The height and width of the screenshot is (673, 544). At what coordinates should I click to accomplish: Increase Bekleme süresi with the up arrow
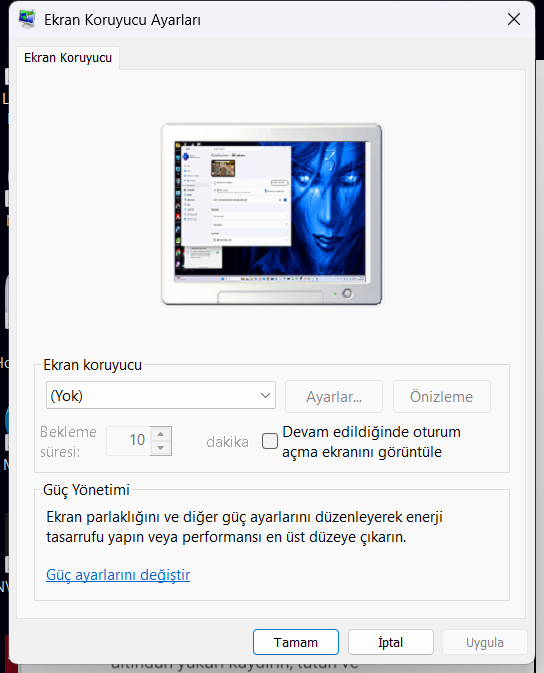click(x=161, y=434)
